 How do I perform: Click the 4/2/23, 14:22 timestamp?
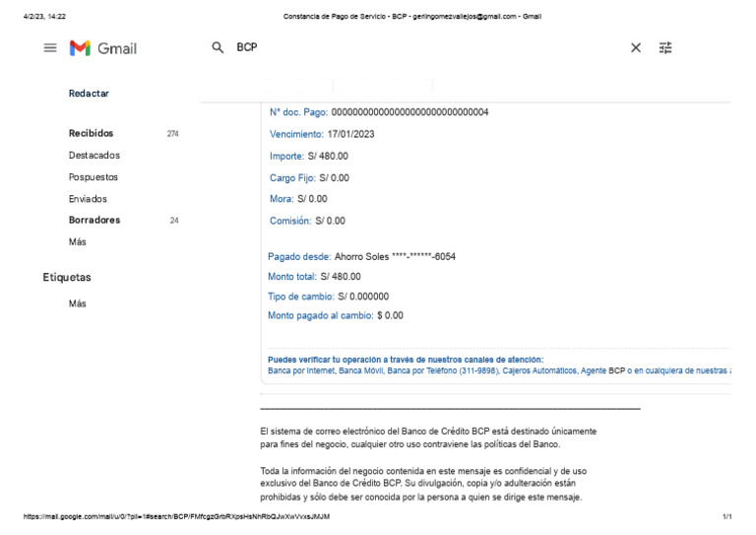[44, 17]
